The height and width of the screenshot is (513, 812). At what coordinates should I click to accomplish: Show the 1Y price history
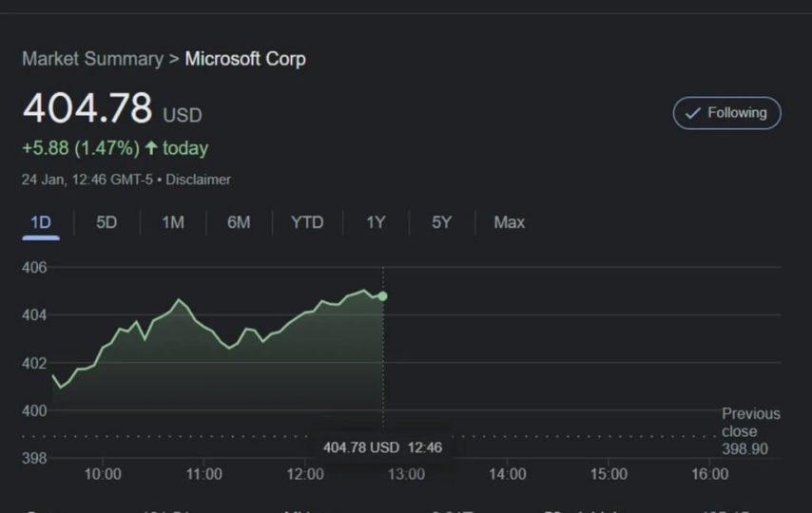[376, 222]
